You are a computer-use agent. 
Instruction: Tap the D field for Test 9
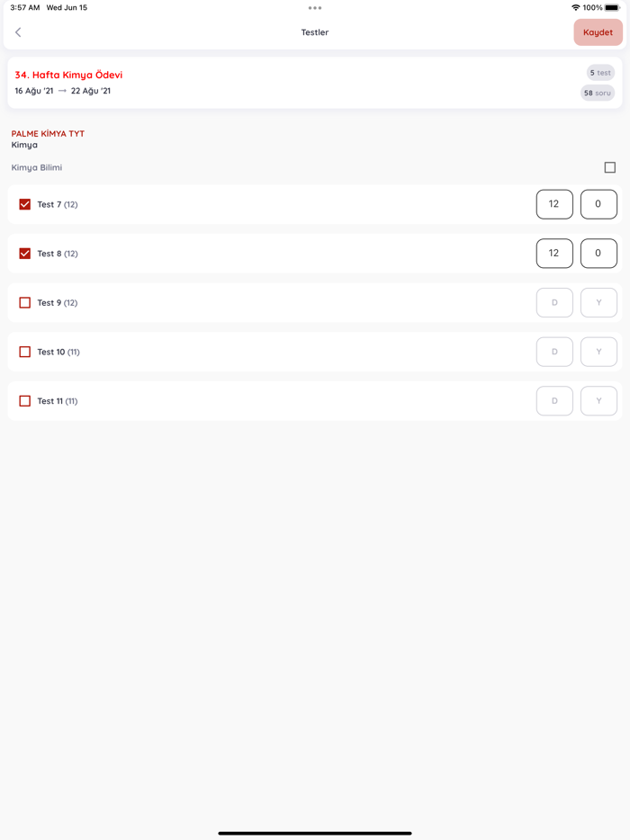click(x=554, y=303)
